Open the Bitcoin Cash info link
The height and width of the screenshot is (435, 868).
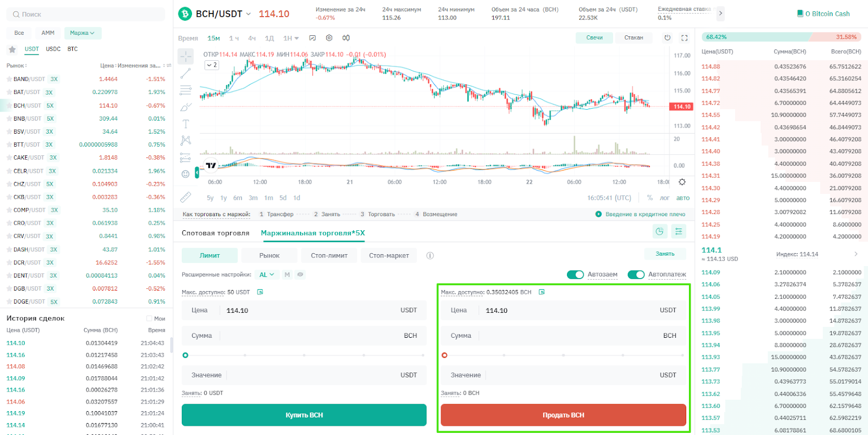(x=824, y=14)
